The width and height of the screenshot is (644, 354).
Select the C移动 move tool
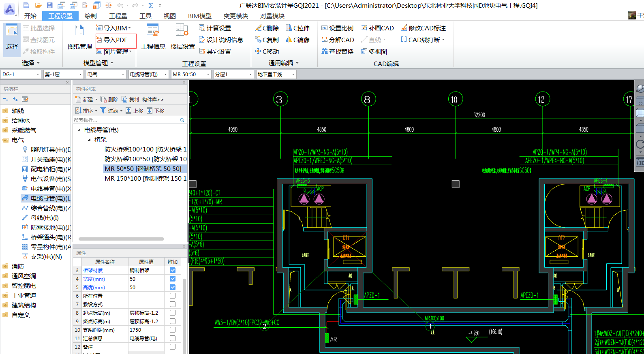(x=267, y=51)
